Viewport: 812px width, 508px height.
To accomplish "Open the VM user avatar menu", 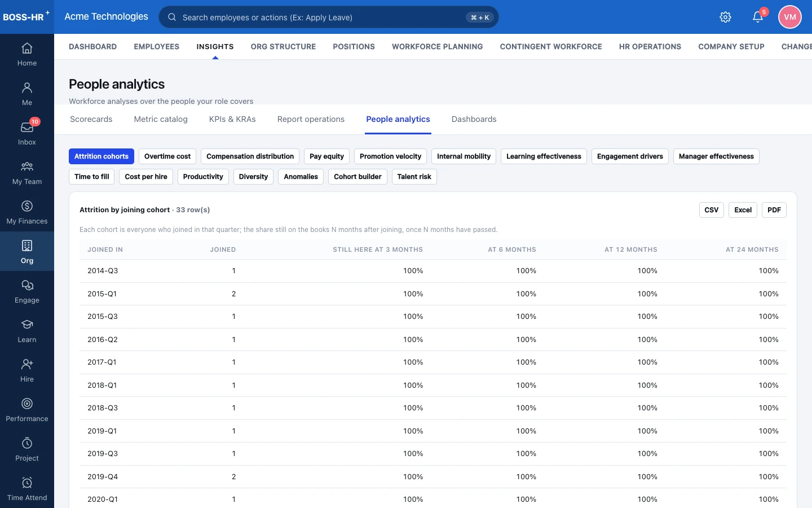I will coord(790,17).
